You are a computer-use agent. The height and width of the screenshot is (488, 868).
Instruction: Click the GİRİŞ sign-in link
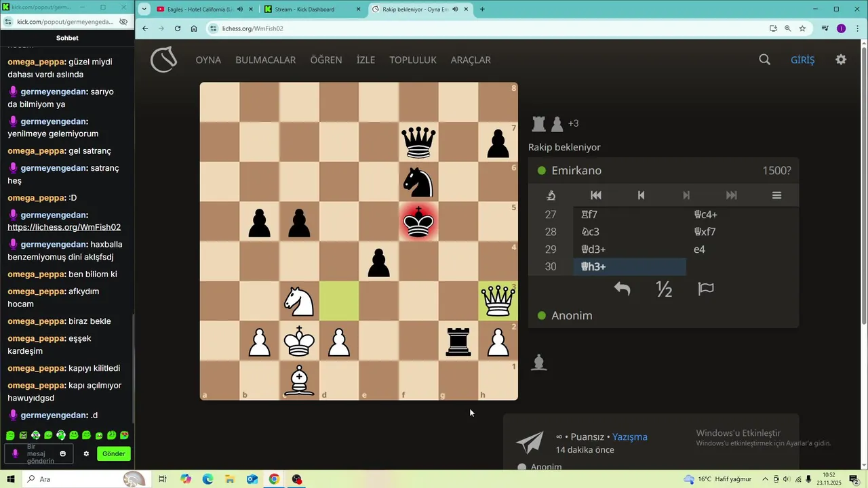pos(802,60)
